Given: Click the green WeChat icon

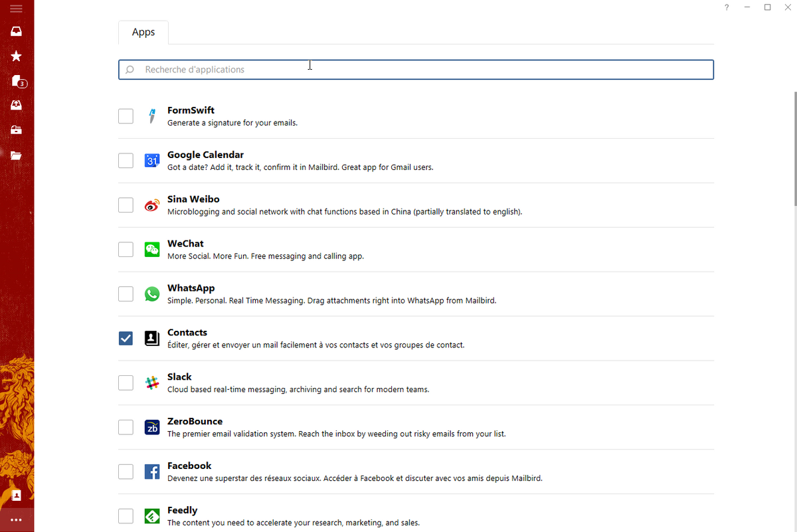Looking at the screenshot, I should click(x=152, y=250).
